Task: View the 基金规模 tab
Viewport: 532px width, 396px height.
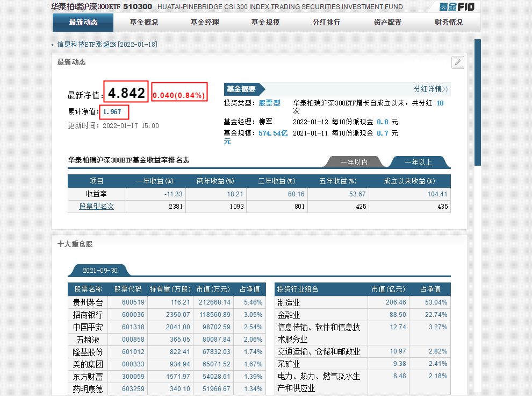Action: point(265,23)
